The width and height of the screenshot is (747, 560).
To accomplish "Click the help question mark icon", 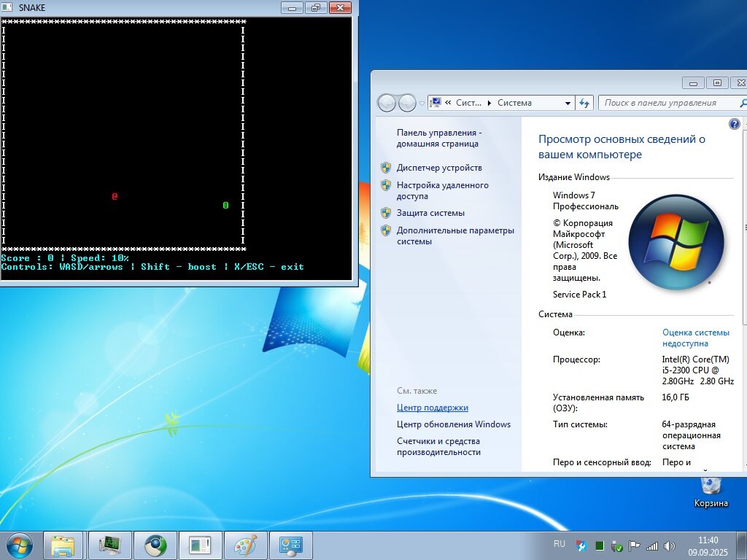I will click(x=735, y=124).
